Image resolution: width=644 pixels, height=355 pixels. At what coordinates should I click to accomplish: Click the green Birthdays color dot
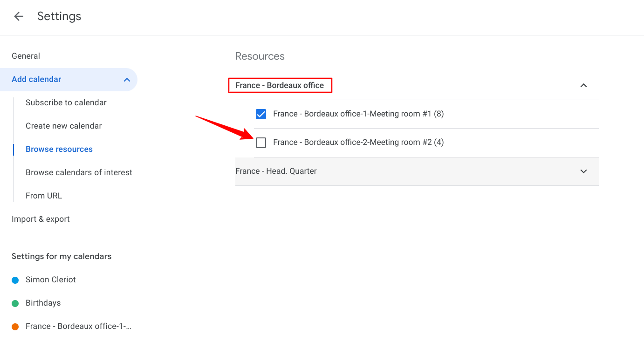coord(15,303)
